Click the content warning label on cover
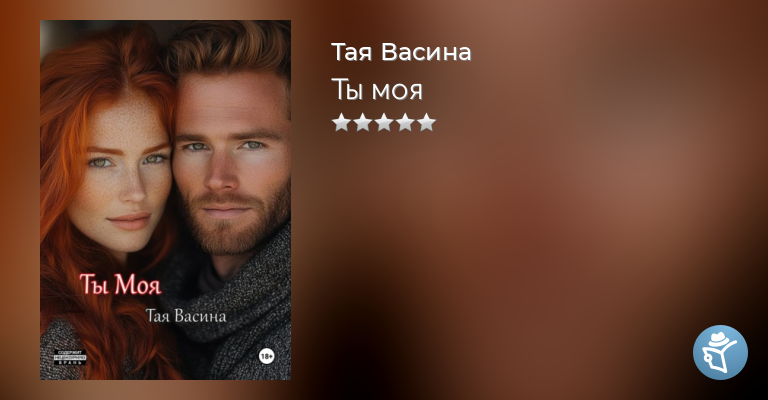 [70, 357]
